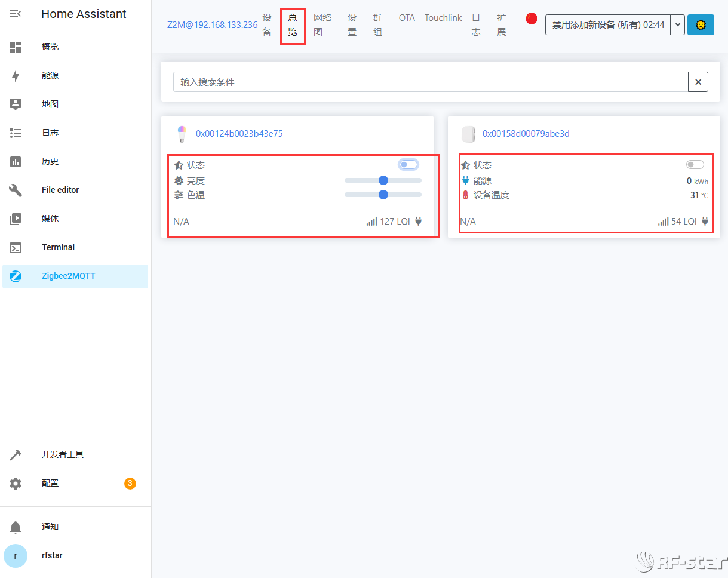Image resolution: width=728 pixels, height=578 pixels.
Task: Click the rfstar user avatar
Action: tap(16, 556)
